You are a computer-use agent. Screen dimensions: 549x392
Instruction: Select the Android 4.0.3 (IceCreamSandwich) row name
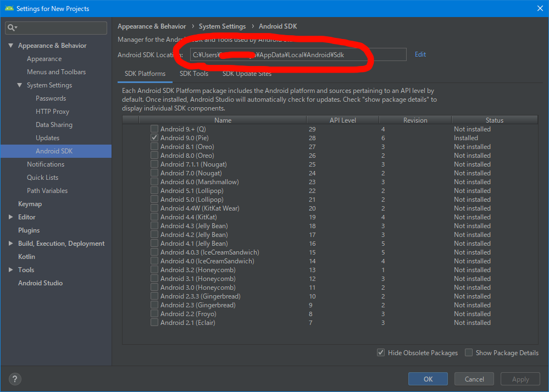tap(210, 252)
